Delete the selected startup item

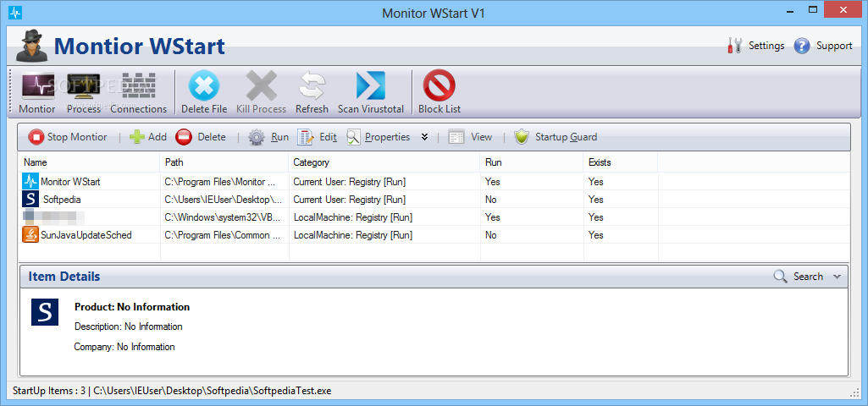201,137
